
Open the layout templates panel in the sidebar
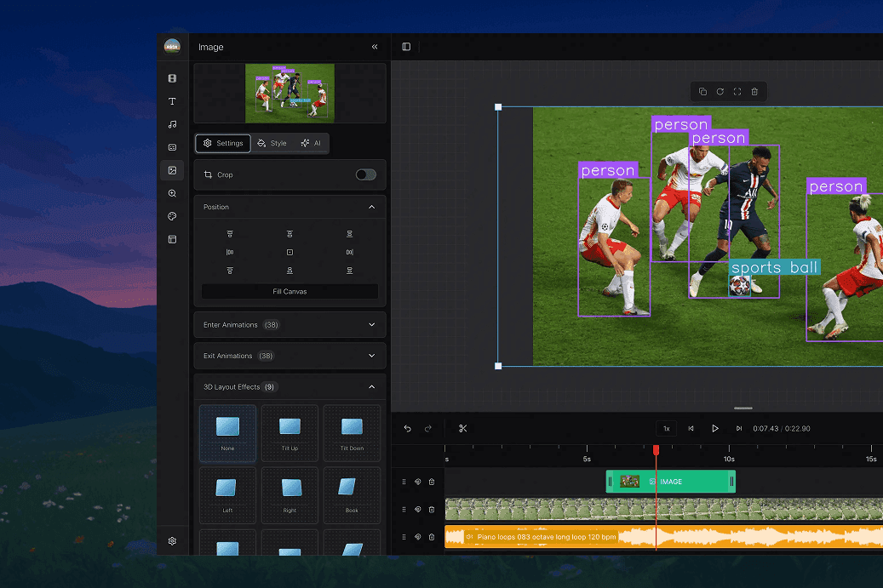[x=172, y=240]
